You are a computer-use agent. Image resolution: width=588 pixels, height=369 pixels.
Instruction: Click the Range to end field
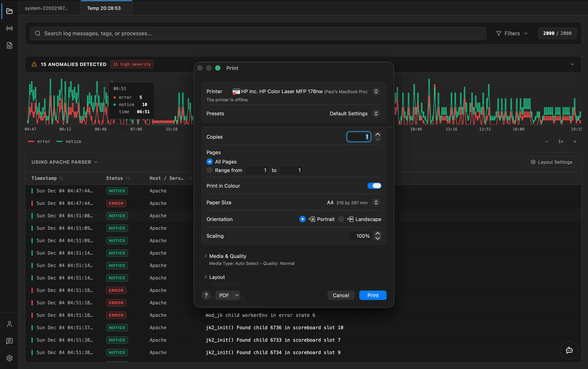click(x=291, y=170)
